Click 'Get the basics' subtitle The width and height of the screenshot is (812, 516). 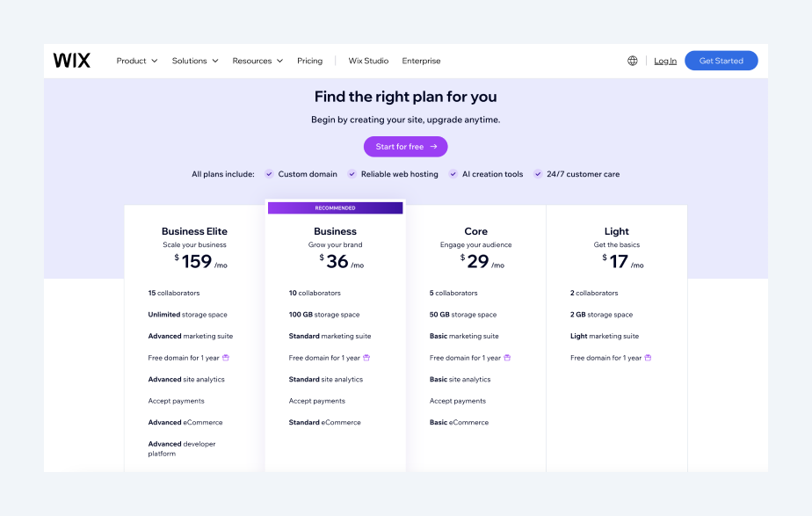click(x=616, y=244)
